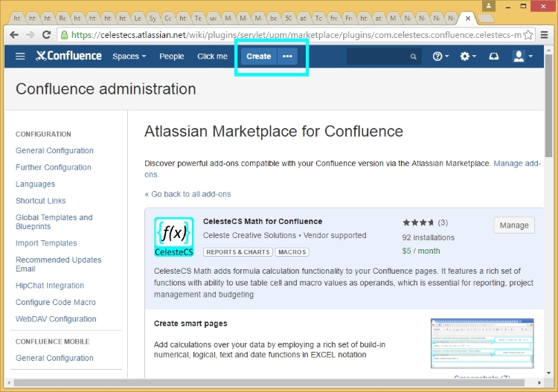This screenshot has height=392, width=558.
Task: Click the Manage button for CelesteCS Math
Action: click(x=514, y=225)
